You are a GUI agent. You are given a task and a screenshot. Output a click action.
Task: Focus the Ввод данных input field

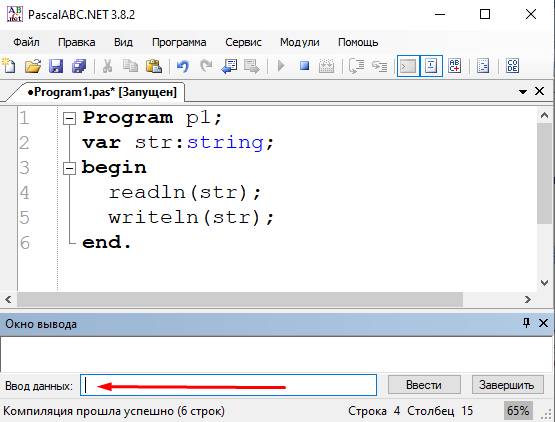(x=228, y=385)
